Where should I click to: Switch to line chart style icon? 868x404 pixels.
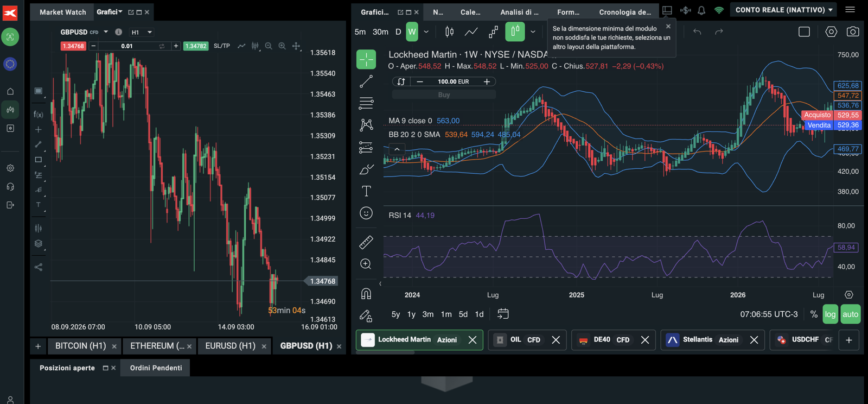[x=471, y=31]
